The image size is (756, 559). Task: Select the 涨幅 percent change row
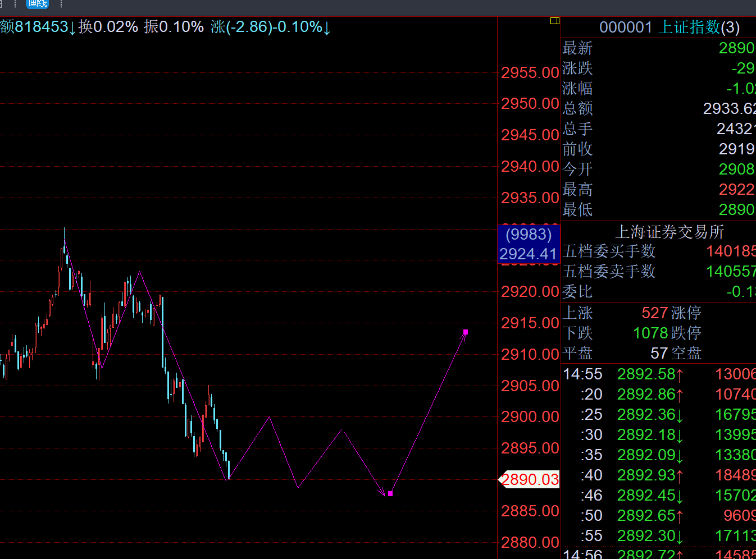(x=659, y=88)
